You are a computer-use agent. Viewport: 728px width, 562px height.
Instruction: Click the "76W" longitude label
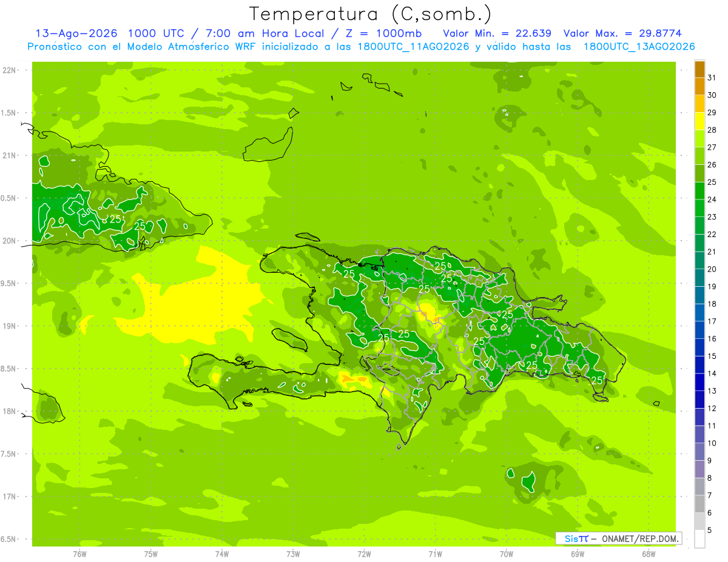pos(79,554)
